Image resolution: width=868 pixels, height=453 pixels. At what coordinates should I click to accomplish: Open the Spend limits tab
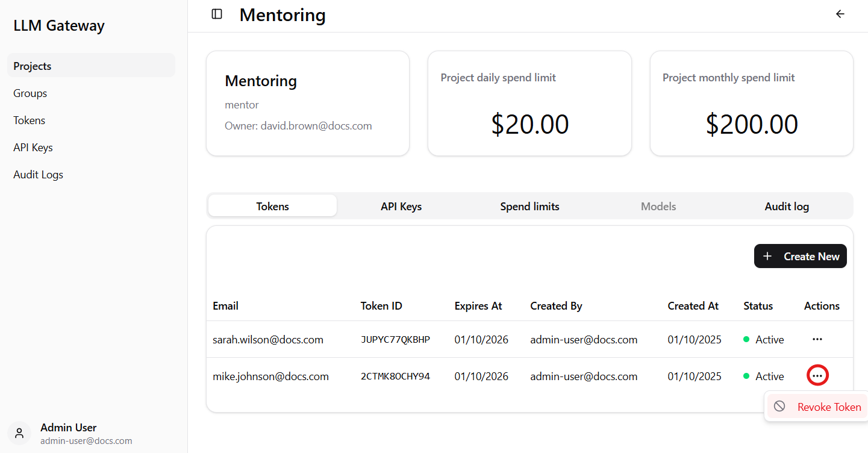[529, 206]
